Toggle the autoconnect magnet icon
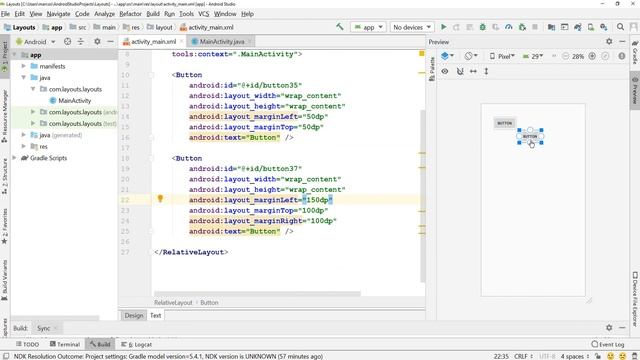Image resolution: width=640 pixels, height=360 pixels. pos(460,71)
